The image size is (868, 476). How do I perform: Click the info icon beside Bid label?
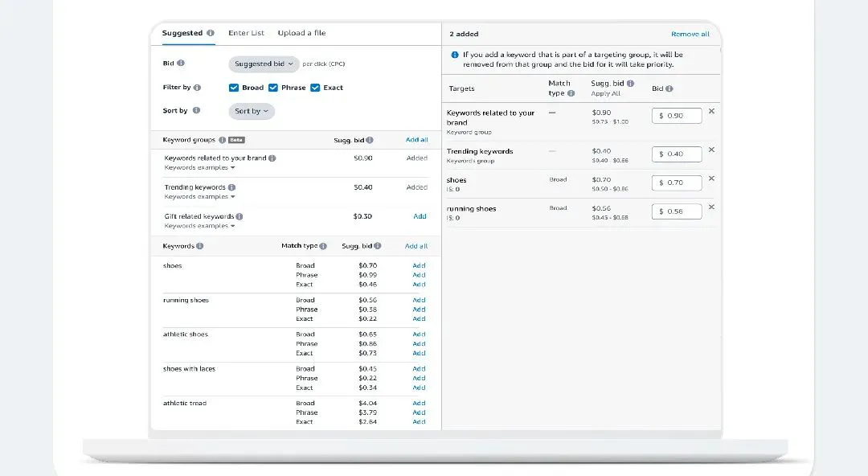click(x=181, y=64)
